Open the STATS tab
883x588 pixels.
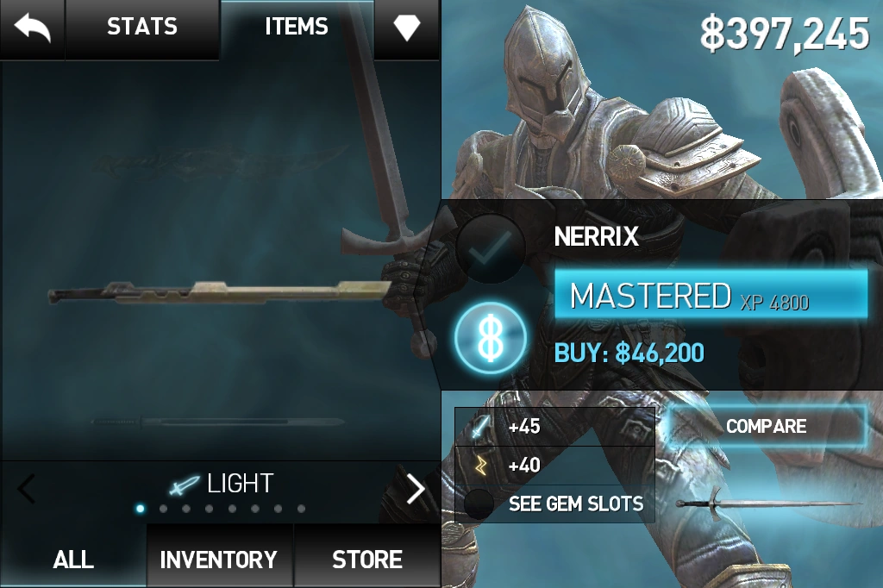[x=142, y=28]
